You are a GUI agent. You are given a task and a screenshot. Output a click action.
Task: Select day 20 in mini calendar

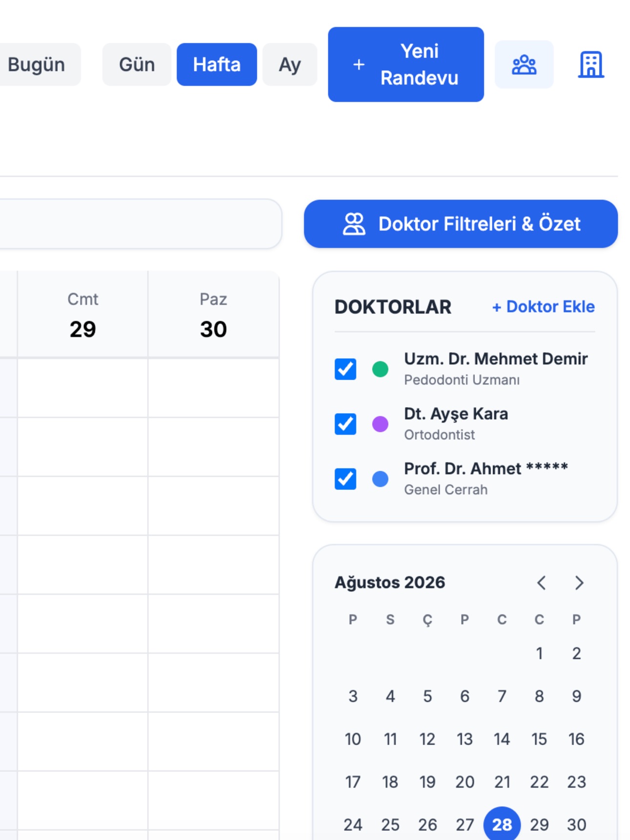click(464, 782)
